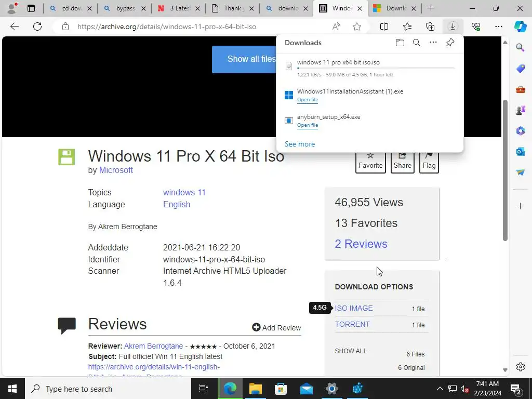This screenshot has width=532, height=399.
Task: Click See more in Downloads panel
Action: click(x=300, y=144)
